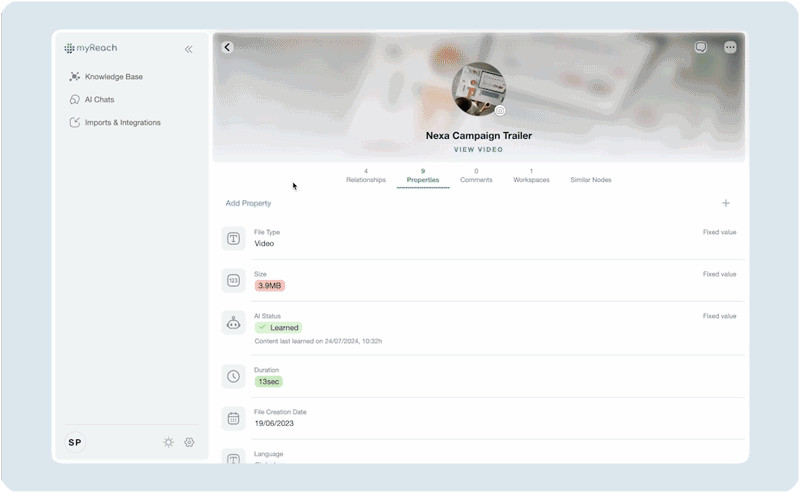Viewport: 800px width, 492px height.
Task: Toggle light/dark theme sun icon
Action: coord(168,442)
